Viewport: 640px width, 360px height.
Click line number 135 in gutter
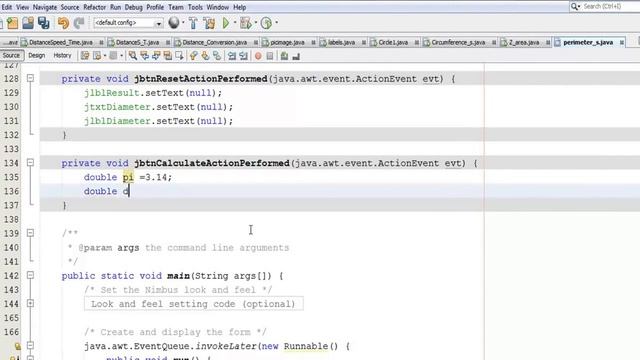[x=11, y=177]
